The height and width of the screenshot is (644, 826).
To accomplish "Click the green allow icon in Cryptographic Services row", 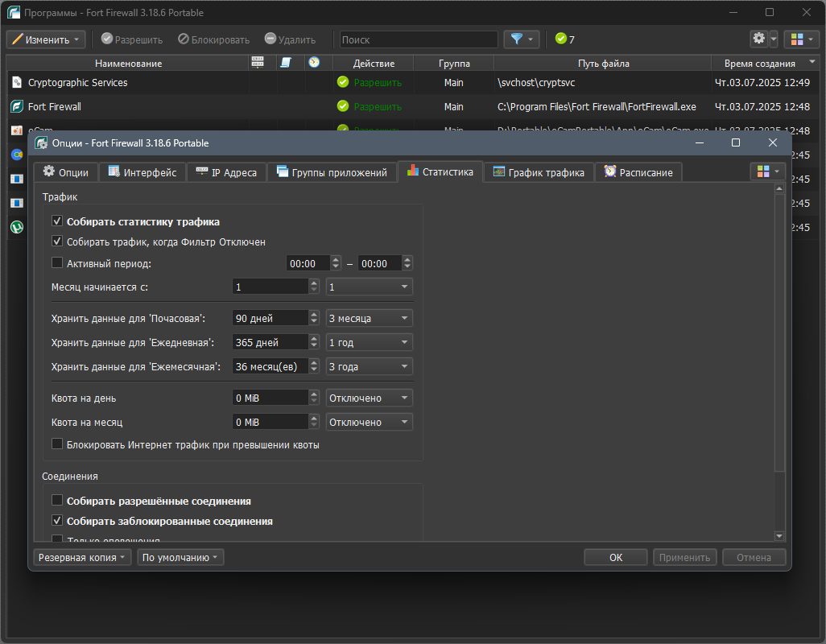I will (x=343, y=82).
